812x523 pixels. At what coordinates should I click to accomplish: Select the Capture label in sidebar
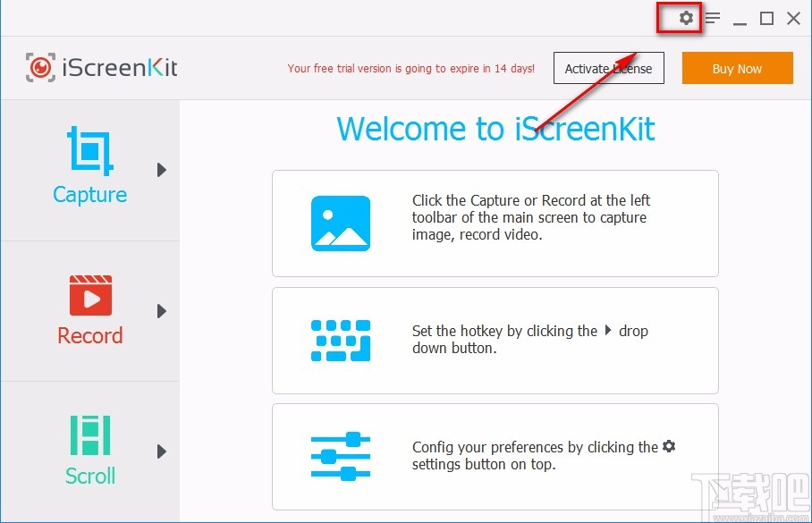pos(90,195)
